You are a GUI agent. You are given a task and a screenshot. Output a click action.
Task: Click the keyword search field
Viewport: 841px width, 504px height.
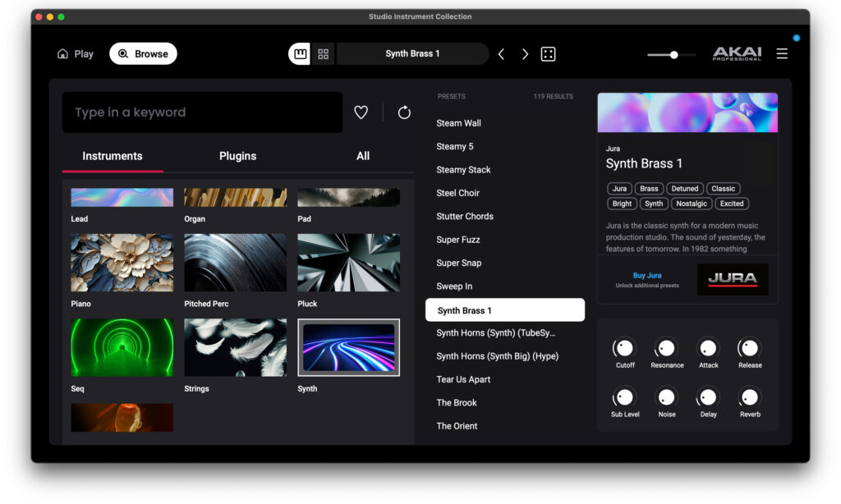[x=202, y=112]
